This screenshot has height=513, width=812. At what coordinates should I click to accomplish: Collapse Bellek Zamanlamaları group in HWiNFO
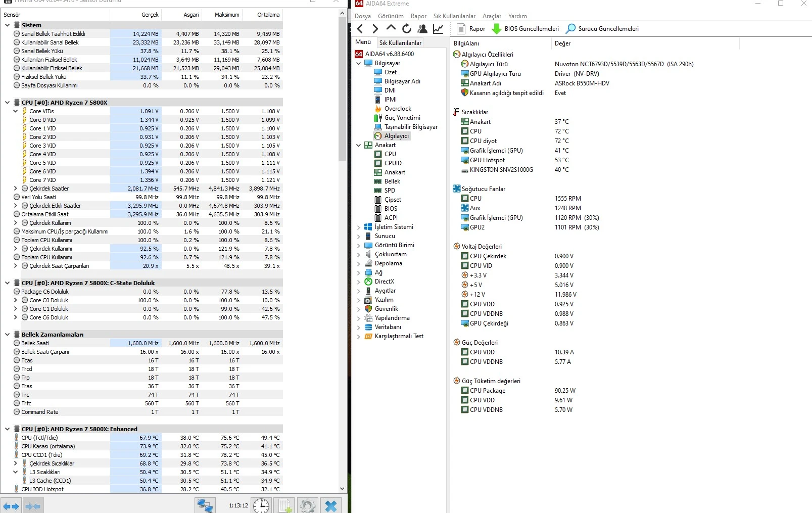(x=7, y=335)
